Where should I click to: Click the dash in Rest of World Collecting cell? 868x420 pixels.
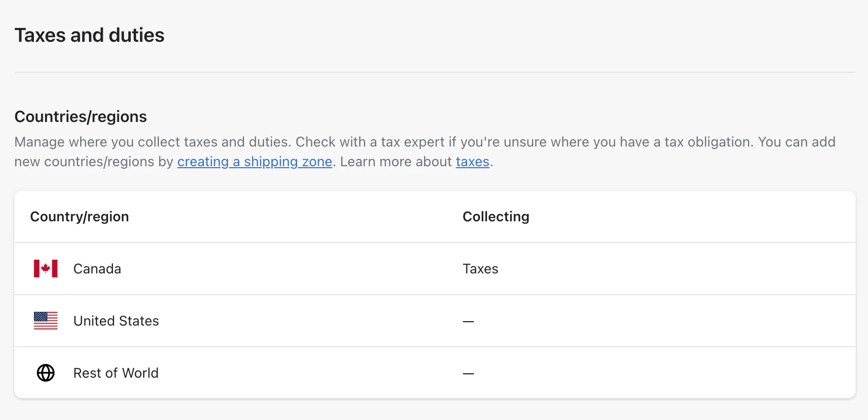[468, 374]
